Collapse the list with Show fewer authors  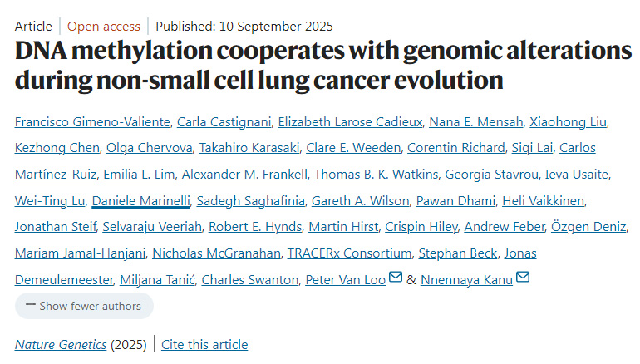pyautogui.click(x=84, y=306)
